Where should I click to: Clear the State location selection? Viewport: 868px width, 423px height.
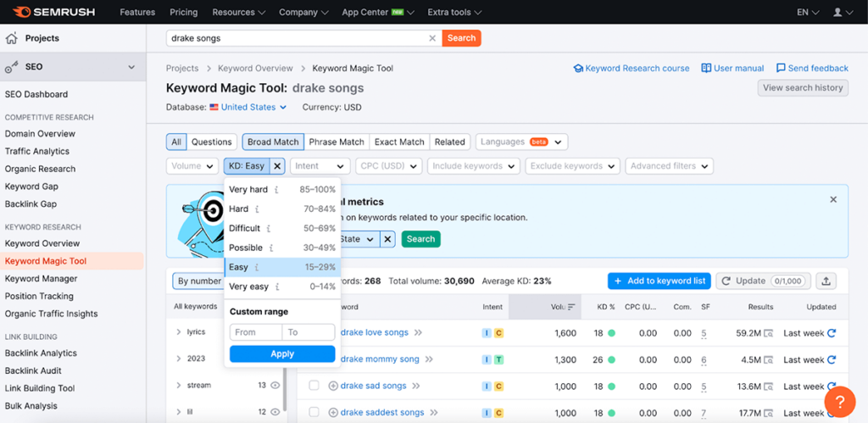tap(387, 239)
